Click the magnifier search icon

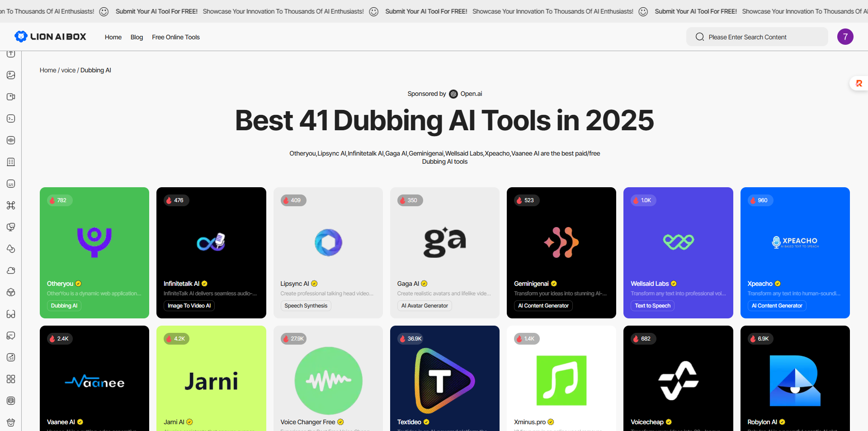point(699,37)
